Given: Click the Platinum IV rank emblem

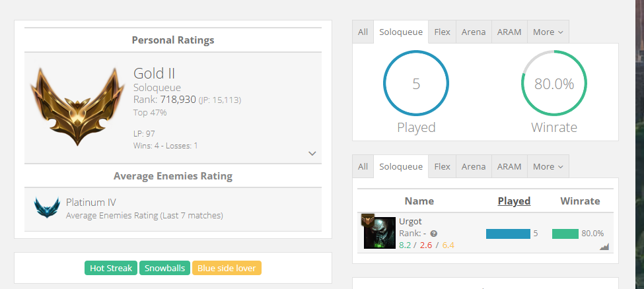Looking at the screenshot, I should 47,207.
